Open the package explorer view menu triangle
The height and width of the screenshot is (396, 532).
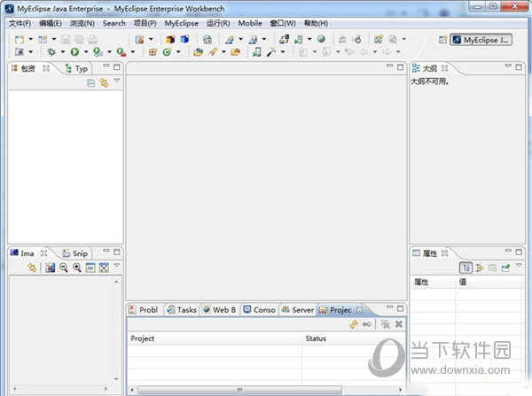117,81
